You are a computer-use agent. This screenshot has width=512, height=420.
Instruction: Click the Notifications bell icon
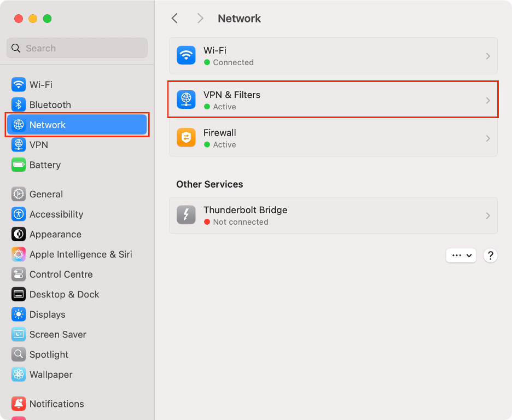point(18,404)
